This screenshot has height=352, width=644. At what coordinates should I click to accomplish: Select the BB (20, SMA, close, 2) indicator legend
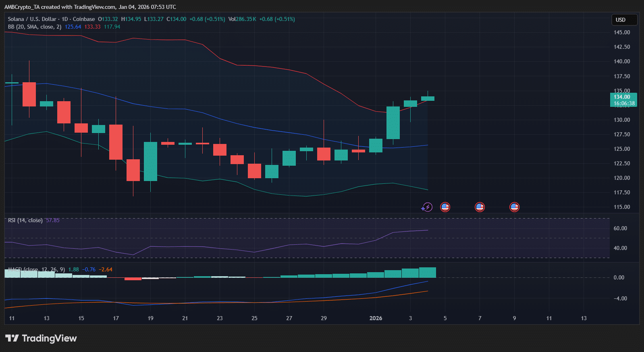(x=35, y=27)
